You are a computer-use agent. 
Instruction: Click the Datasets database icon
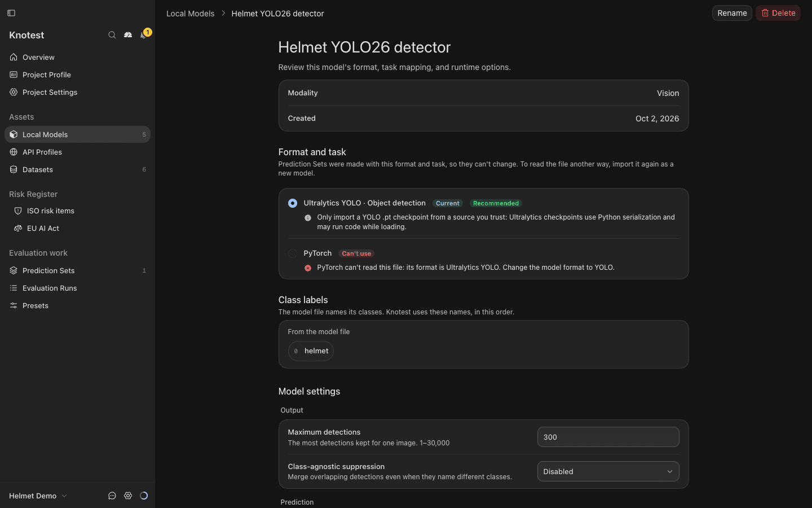click(14, 169)
